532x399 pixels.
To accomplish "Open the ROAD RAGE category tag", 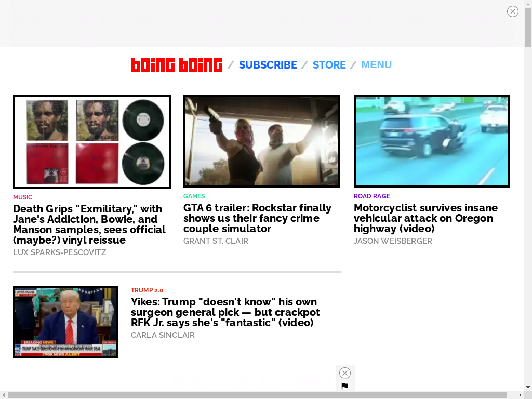I will coord(372,196).
